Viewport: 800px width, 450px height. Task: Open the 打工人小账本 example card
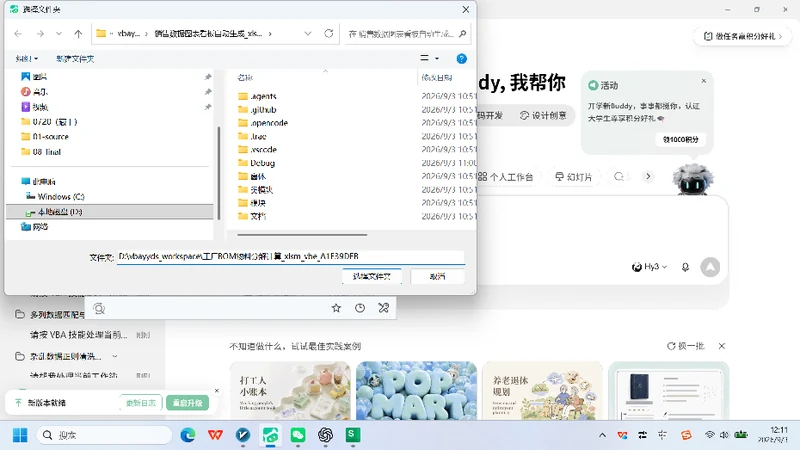click(x=290, y=390)
